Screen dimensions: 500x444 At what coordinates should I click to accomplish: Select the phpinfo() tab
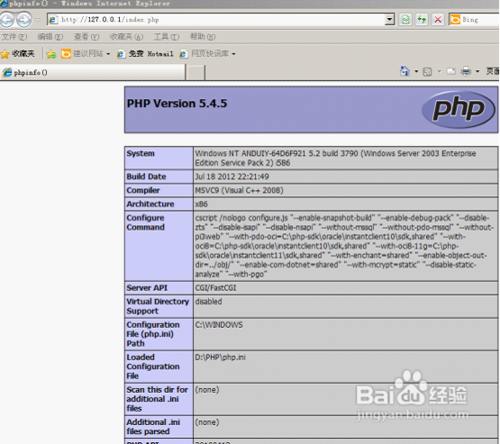93,72
